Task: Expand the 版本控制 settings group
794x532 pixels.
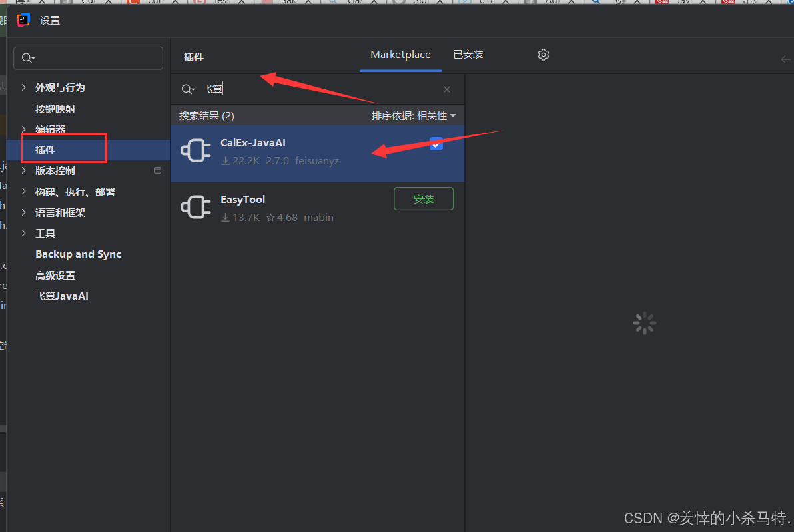Action: click(x=24, y=170)
